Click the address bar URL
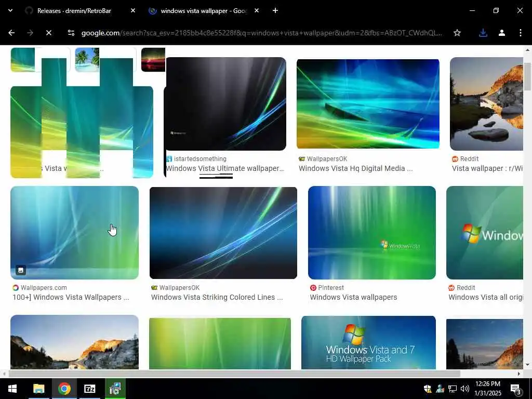 tap(261, 33)
